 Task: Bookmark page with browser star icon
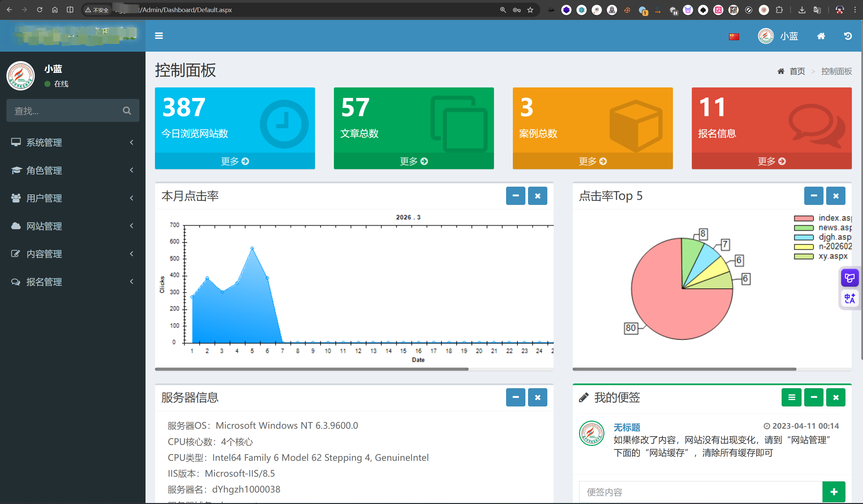point(530,10)
